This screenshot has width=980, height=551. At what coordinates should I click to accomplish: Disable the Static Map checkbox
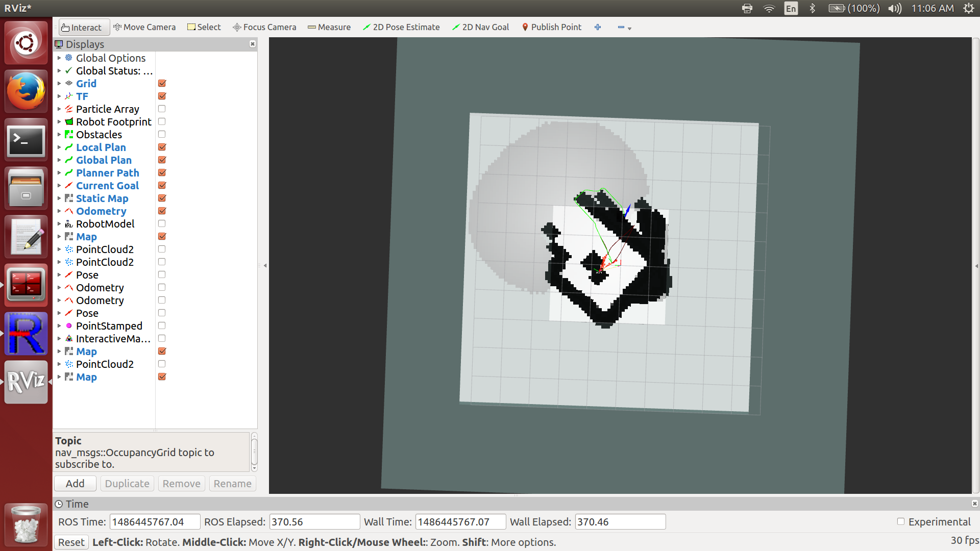(162, 198)
